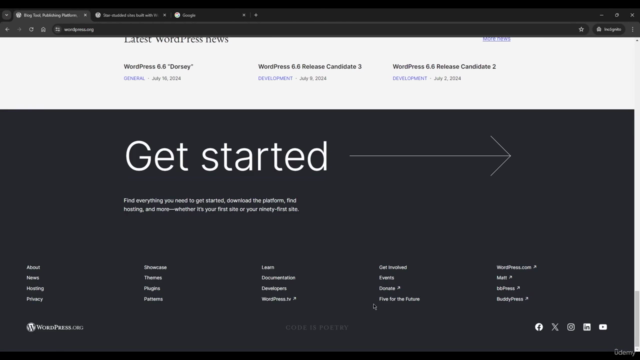The width and height of the screenshot is (640, 360).
Task: Open the Matt external link
Action: (504, 278)
